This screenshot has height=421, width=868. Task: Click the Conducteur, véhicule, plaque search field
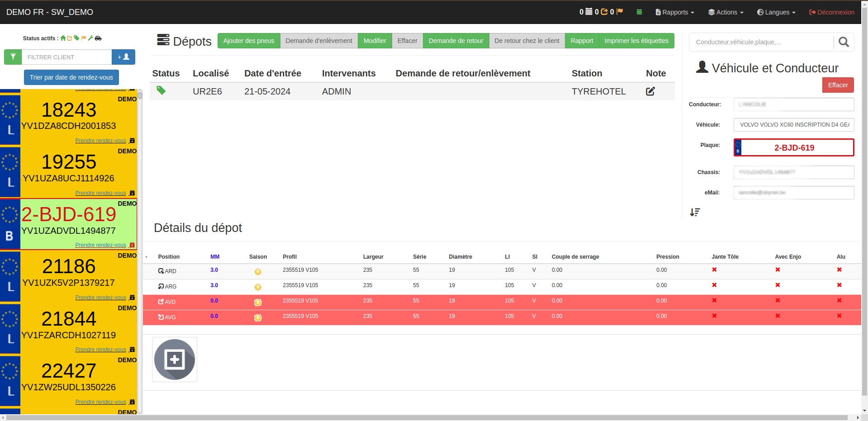tap(761, 42)
